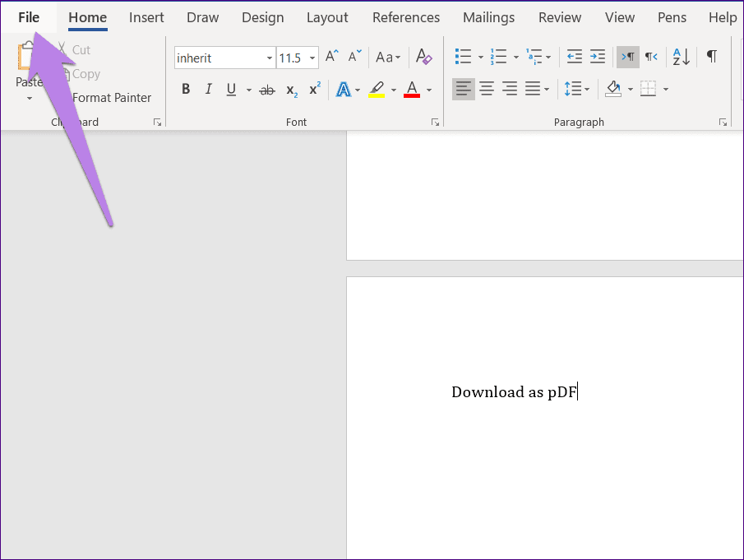This screenshot has width=744, height=560.
Task: Decrease paragraph indent
Action: [x=575, y=57]
